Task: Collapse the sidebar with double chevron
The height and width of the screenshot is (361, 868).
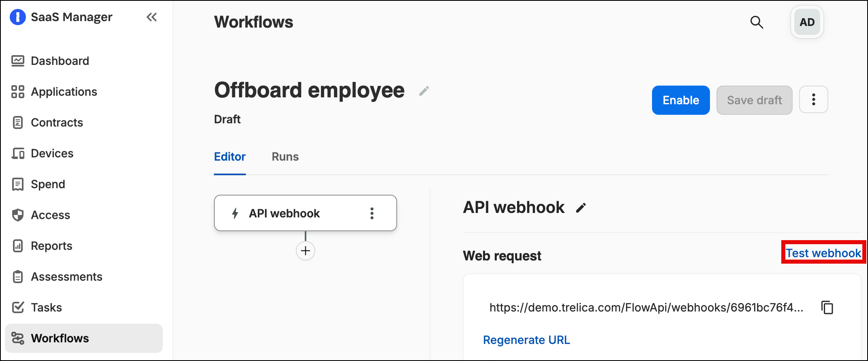Action: (x=152, y=17)
